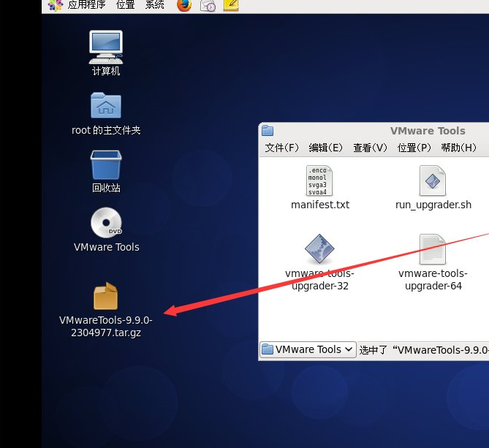The width and height of the screenshot is (489, 448).
Task: Select the VMware Tools DVD desktop icon
Action: (106, 223)
